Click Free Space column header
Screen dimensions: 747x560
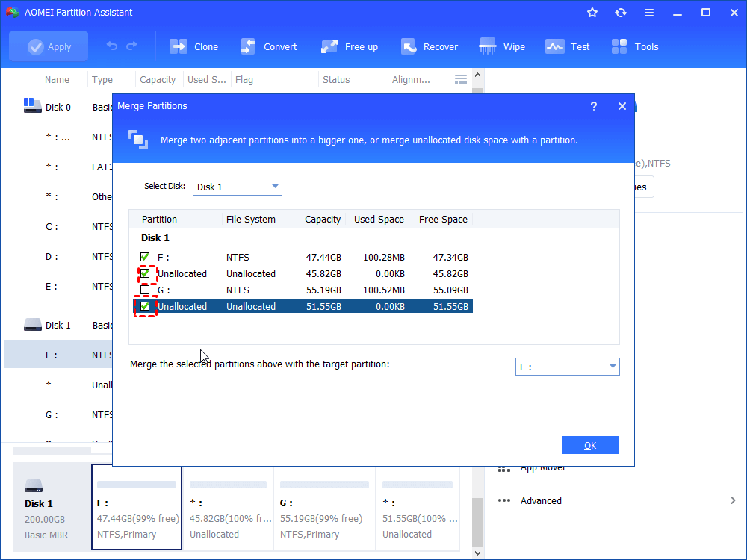tap(443, 219)
